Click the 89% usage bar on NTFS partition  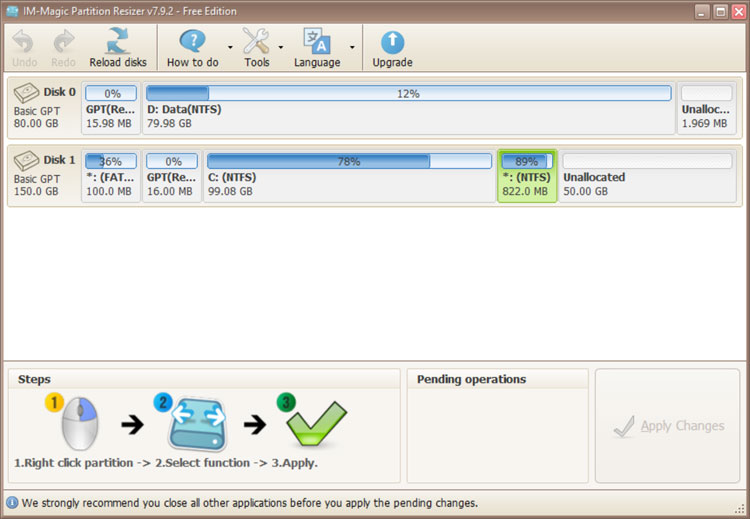527,161
